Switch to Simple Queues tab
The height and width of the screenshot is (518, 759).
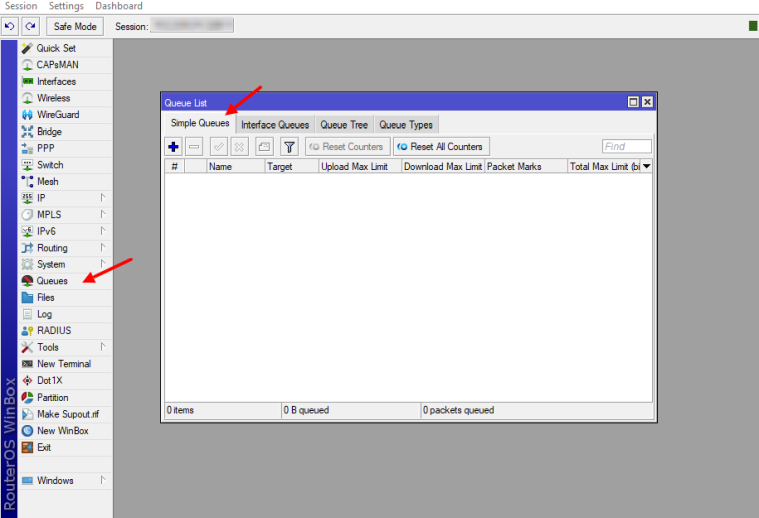(200, 123)
